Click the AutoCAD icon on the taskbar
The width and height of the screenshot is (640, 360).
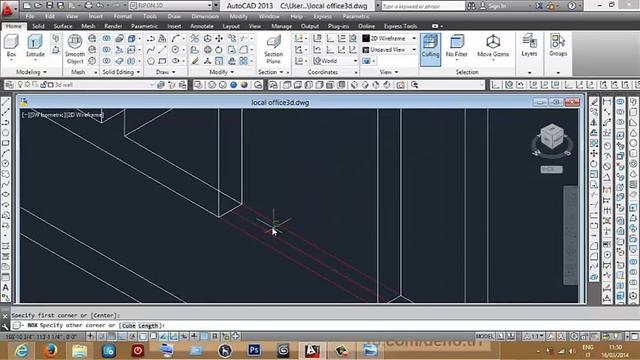tap(312, 350)
